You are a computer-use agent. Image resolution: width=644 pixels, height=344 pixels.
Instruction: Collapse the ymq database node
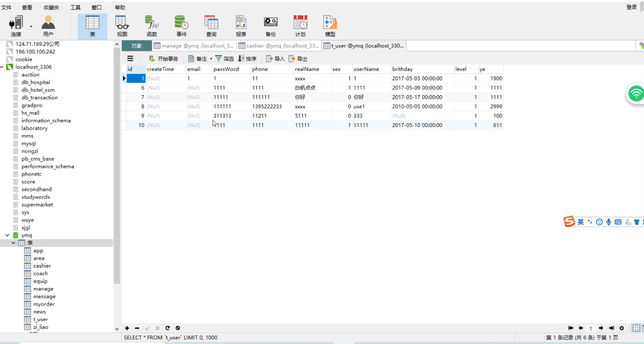(x=7, y=235)
